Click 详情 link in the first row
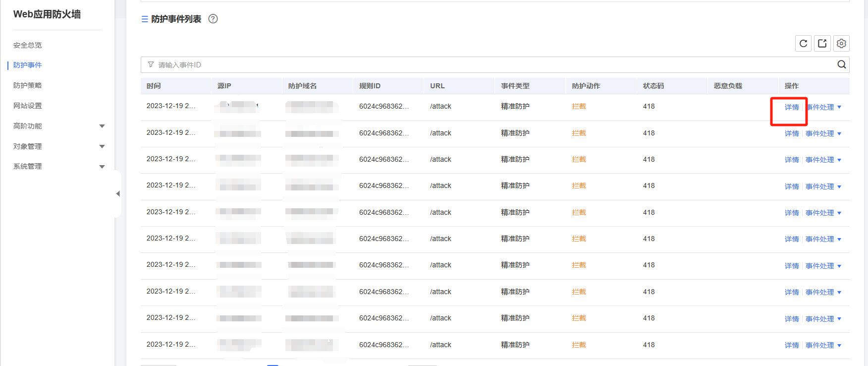The image size is (868, 366). (x=791, y=107)
